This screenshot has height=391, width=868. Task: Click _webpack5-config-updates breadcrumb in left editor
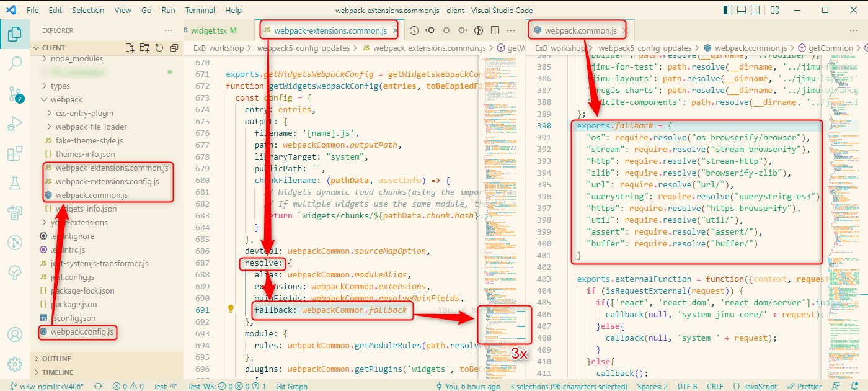pyautogui.click(x=303, y=48)
